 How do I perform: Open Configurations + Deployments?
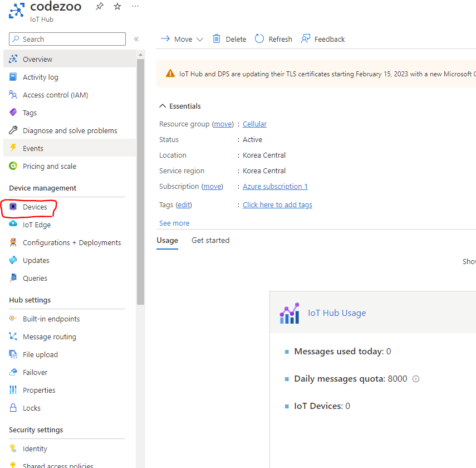pos(70,242)
